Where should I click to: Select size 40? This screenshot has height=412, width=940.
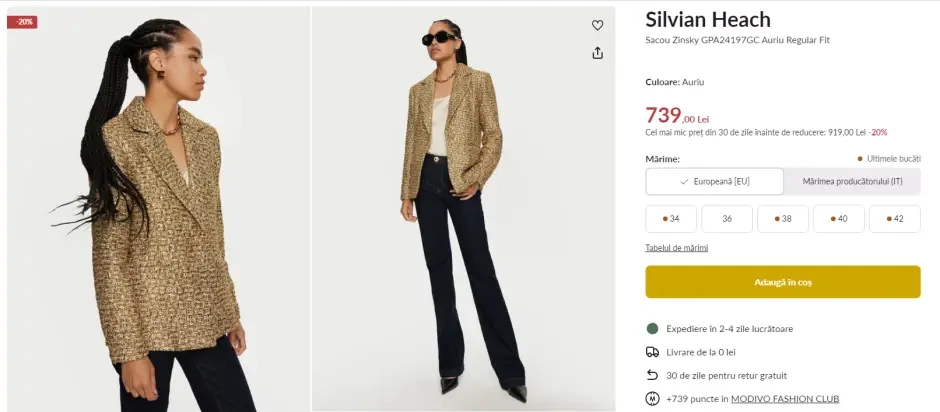pyautogui.click(x=839, y=219)
